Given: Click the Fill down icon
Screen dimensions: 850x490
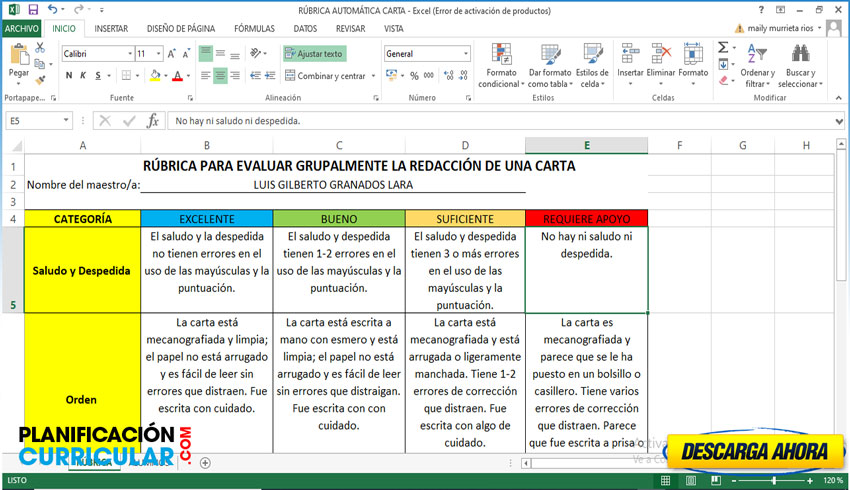Looking at the screenshot, I should pos(723,65).
